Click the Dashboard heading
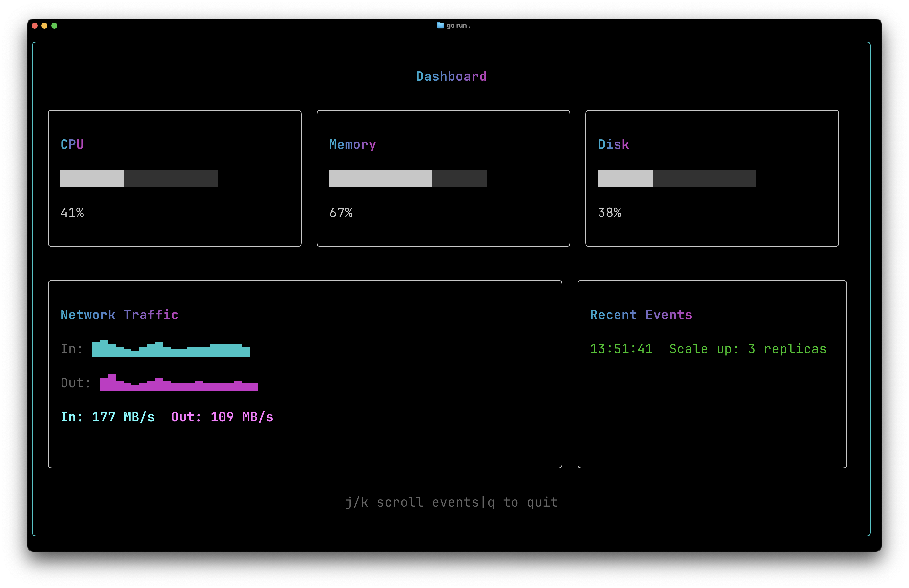The width and height of the screenshot is (909, 588). (x=452, y=76)
